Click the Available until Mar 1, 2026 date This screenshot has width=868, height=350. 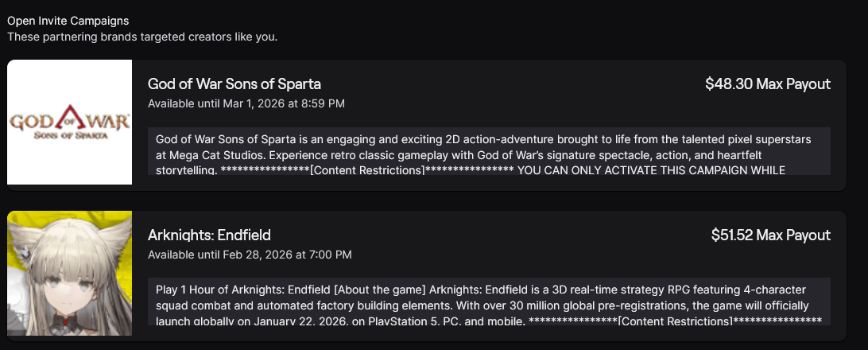pos(246,103)
